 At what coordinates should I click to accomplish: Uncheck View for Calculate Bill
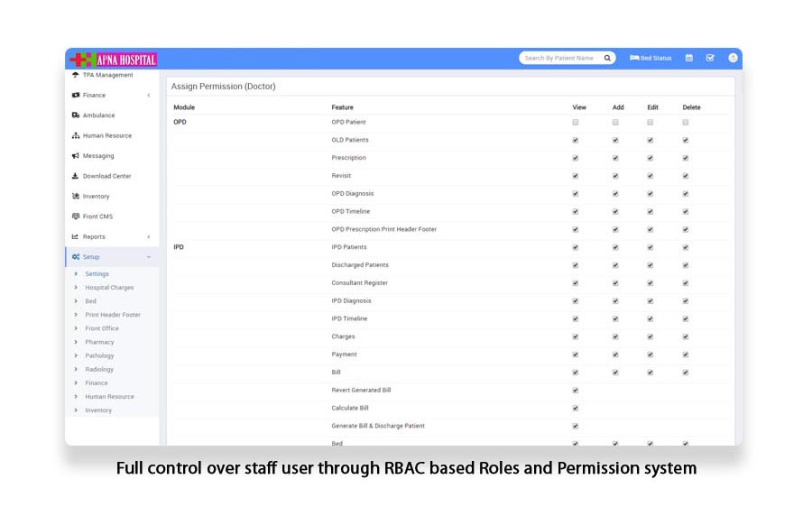coord(576,409)
